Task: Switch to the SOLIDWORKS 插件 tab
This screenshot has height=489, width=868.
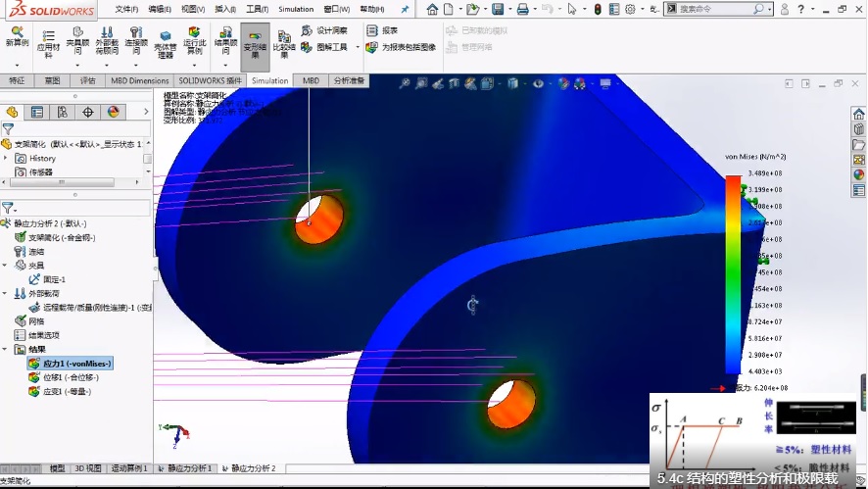Action: (210, 80)
